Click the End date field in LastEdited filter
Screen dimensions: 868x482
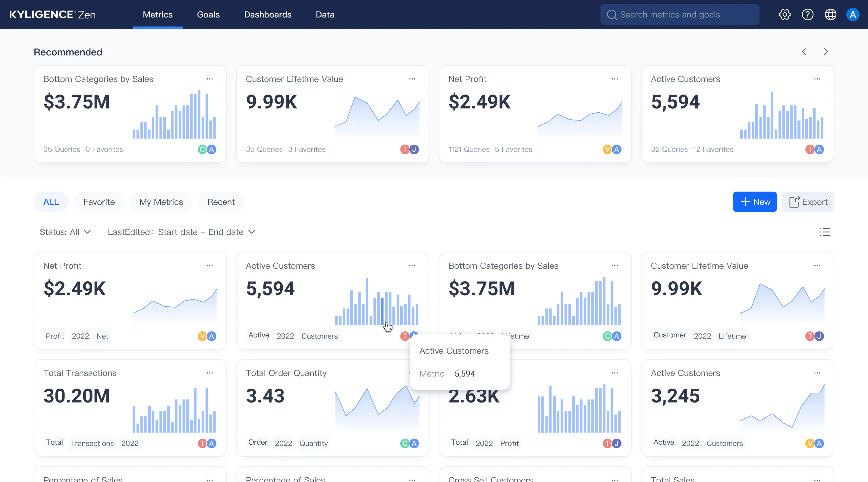[226, 232]
